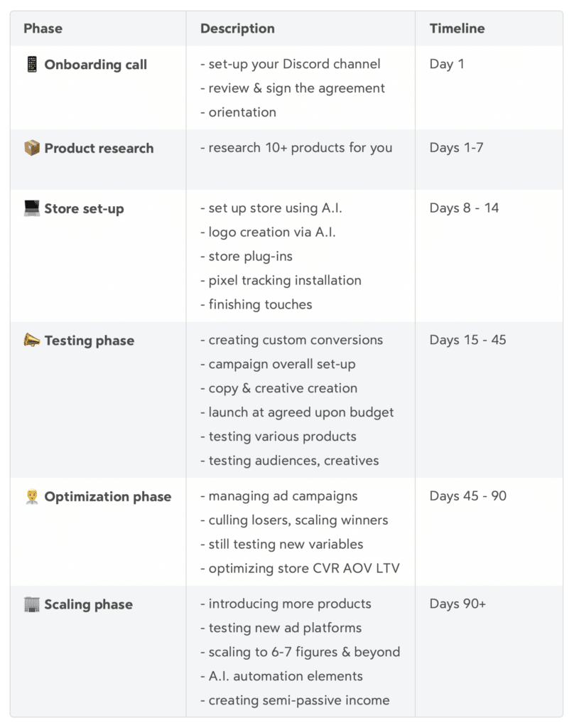Click the Timeline column header

(457, 29)
